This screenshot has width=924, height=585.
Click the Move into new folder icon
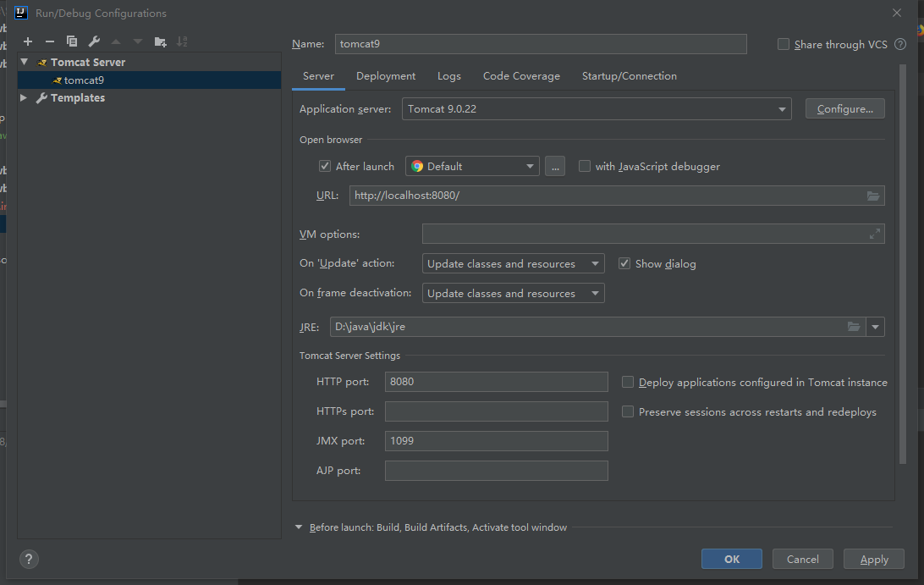[x=161, y=41]
